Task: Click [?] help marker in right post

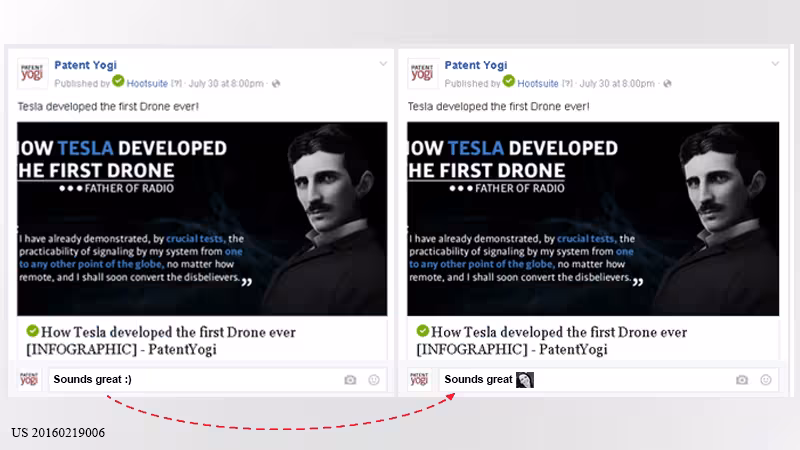Action: click(567, 84)
